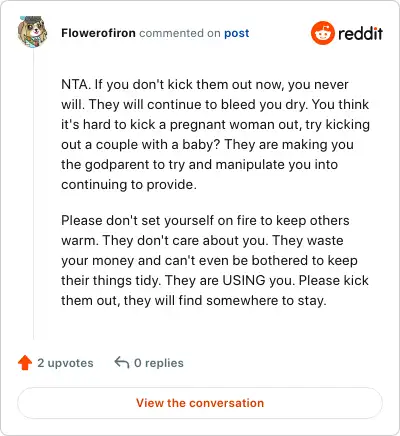The width and height of the screenshot is (400, 436).
Task: Click the word "pregnant" in first paragraph
Action: pyautogui.click(x=198, y=125)
